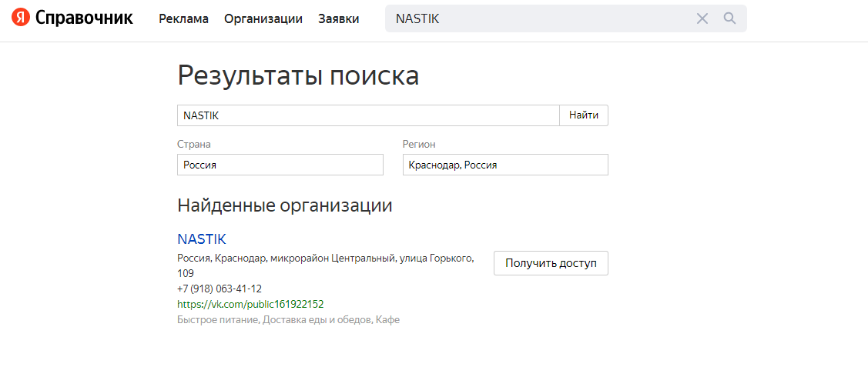Open the vk.com/public161922152 link
Screen dimensions: 868x367
click(250, 304)
